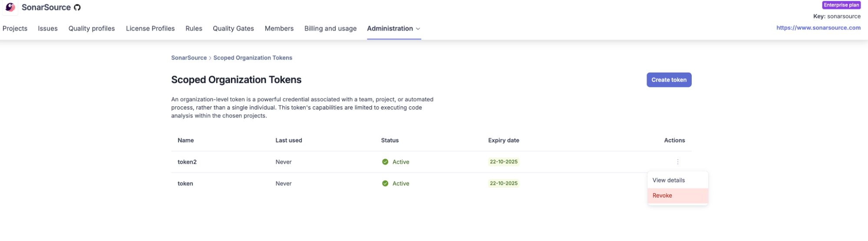Select Revoke in the actions menu
The width and height of the screenshot is (868, 241).
[x=662, y=196]
